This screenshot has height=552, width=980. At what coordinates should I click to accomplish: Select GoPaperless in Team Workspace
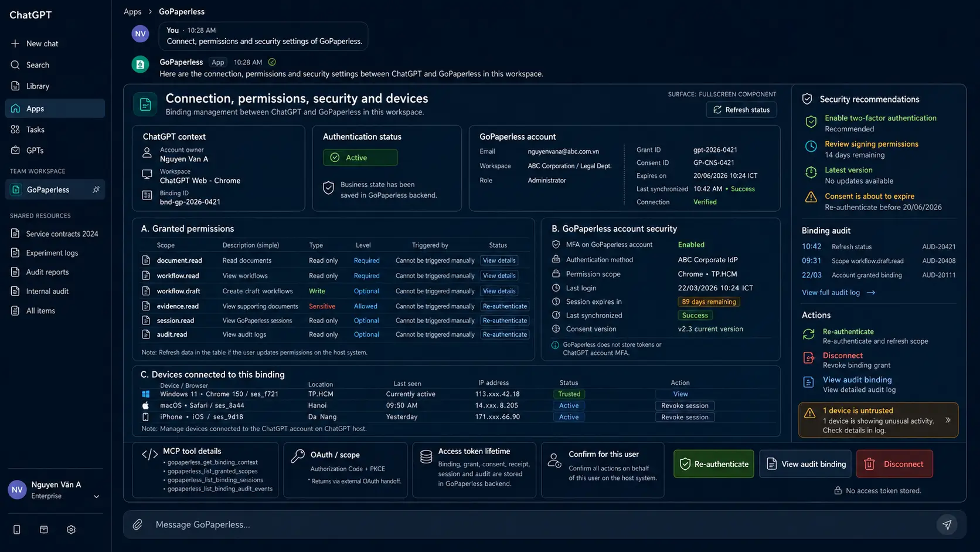(55, 189)
